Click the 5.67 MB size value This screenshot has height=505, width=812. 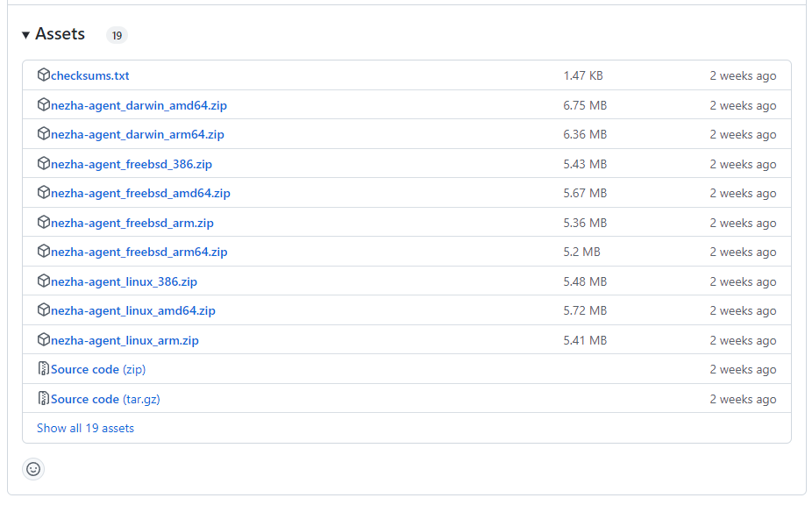pos(585,193)
